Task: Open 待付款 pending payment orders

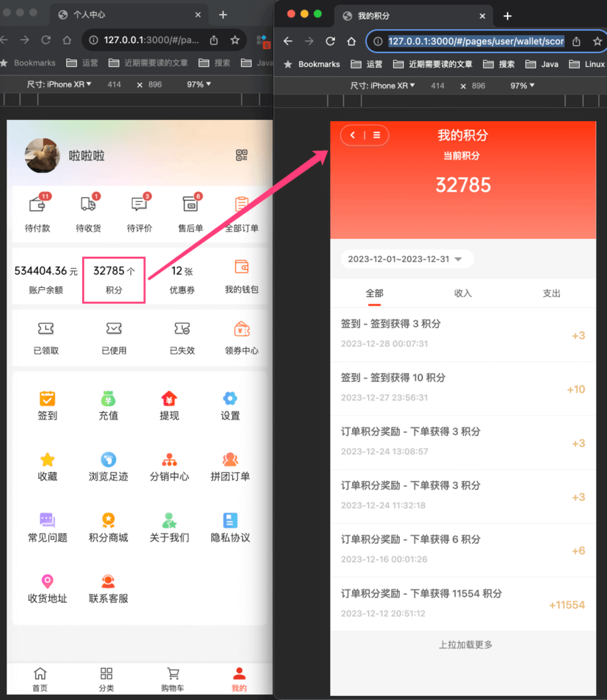Action: pyautogui.click(x=38, y=204)
